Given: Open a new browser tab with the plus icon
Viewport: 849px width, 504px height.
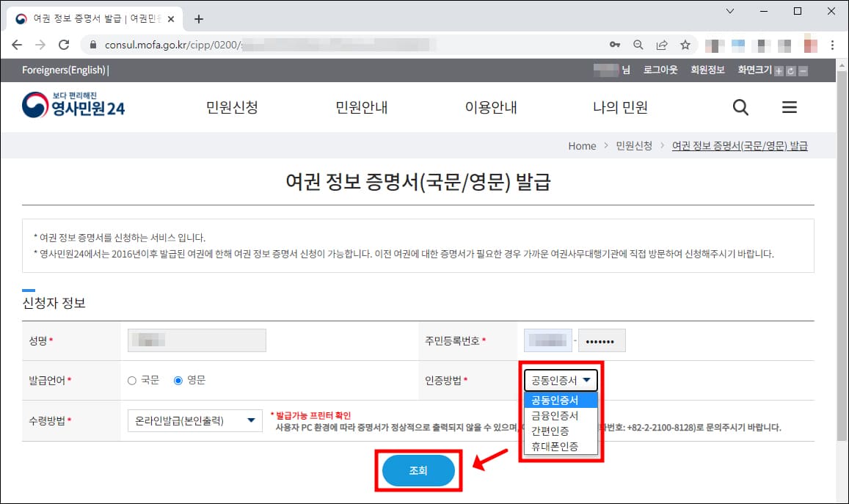Looking at the screenshot, I should point(198,19).
